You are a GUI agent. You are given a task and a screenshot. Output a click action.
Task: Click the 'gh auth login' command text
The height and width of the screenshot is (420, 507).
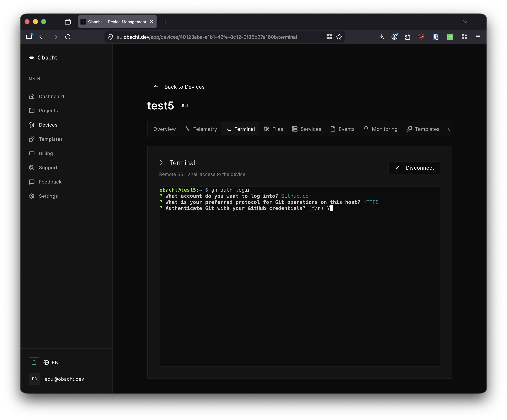pos(231,190)
